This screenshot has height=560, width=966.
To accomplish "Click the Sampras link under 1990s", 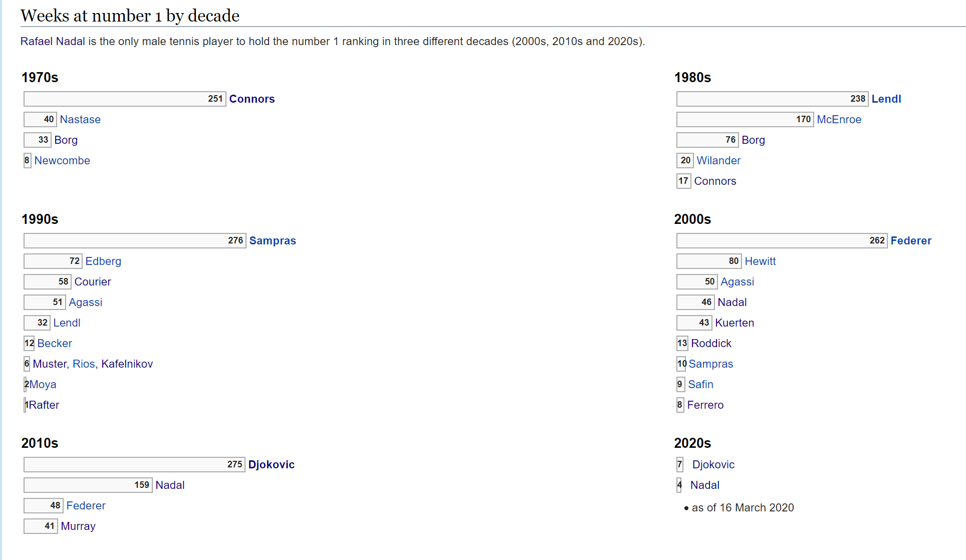I will click(x=273, y=241).
